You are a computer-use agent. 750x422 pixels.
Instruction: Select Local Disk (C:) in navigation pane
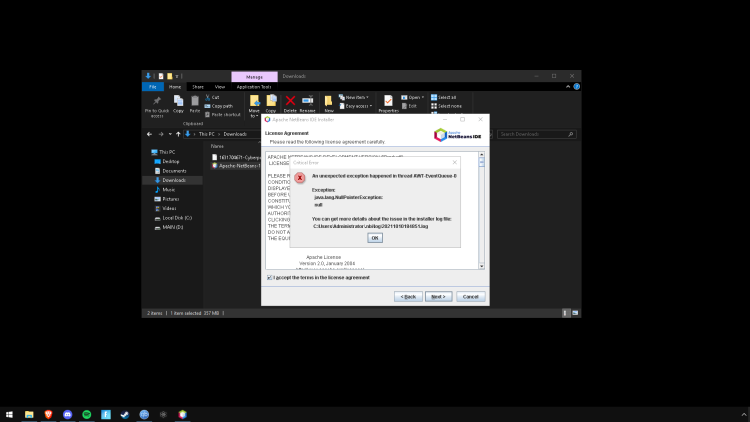coord(176,218)
